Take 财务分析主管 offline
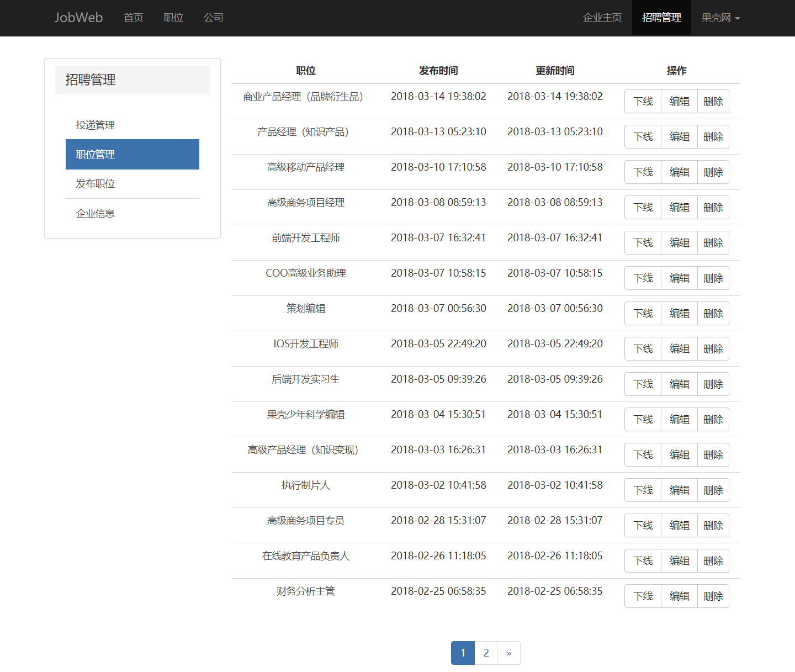The image size is (795, 672). click(643, 596)
